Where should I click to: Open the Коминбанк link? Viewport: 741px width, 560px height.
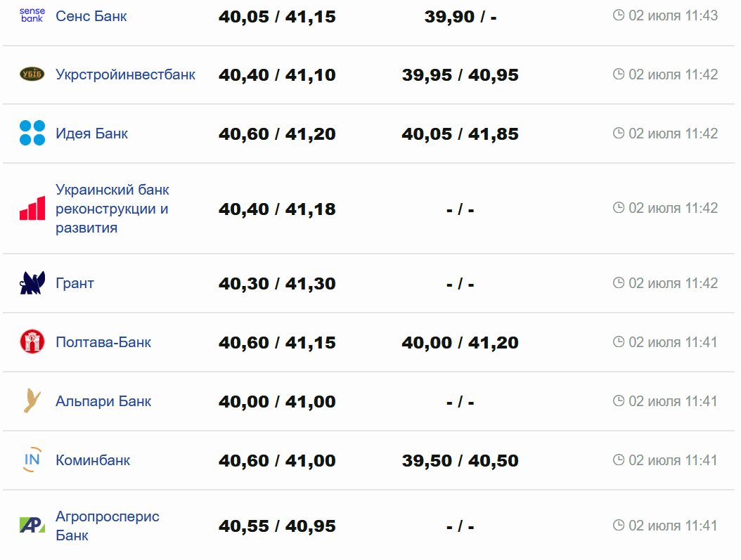[93, 460]
